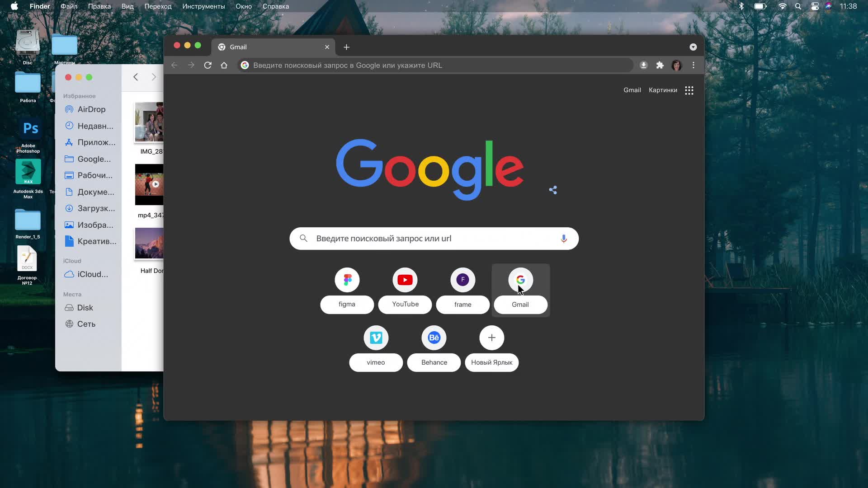Open the Apple menu

pyautogui.click(x=14, y=6)
